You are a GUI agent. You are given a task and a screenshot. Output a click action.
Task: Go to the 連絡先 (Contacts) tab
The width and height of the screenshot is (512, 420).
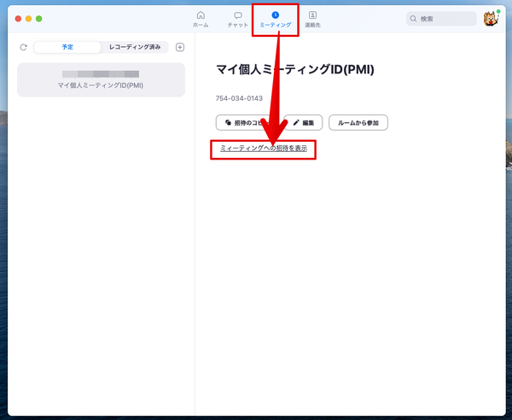click(313, 19)
